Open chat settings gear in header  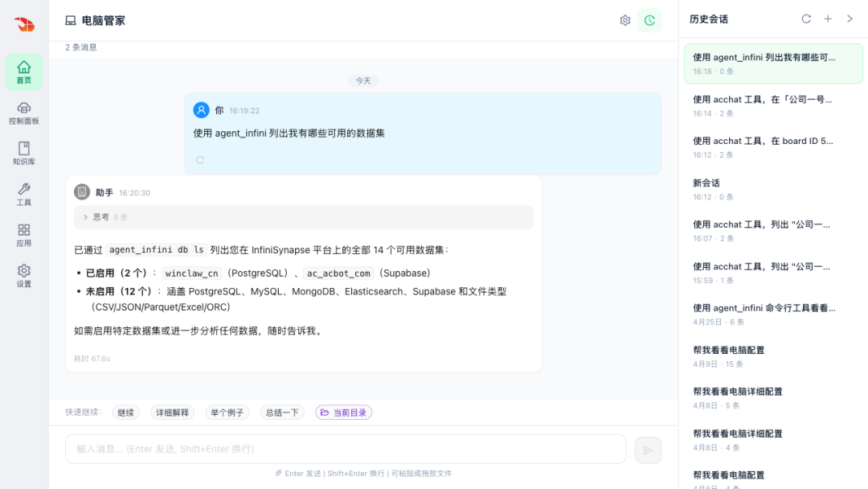tap(625, 20)
